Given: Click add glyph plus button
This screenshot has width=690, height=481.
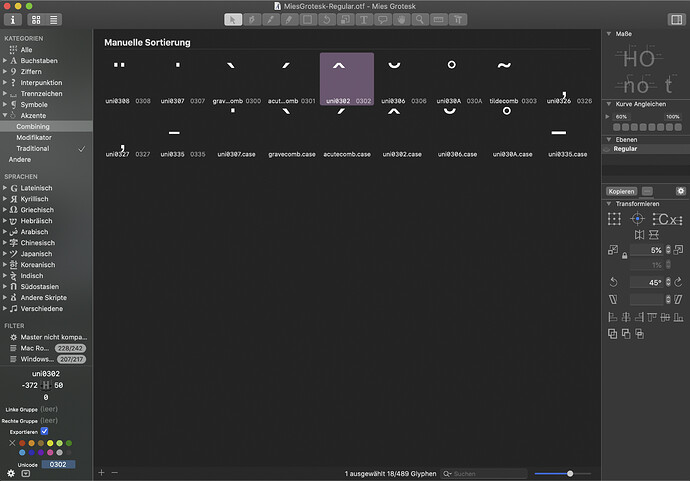Looking at the screenshot, I should tap(101, 473).
